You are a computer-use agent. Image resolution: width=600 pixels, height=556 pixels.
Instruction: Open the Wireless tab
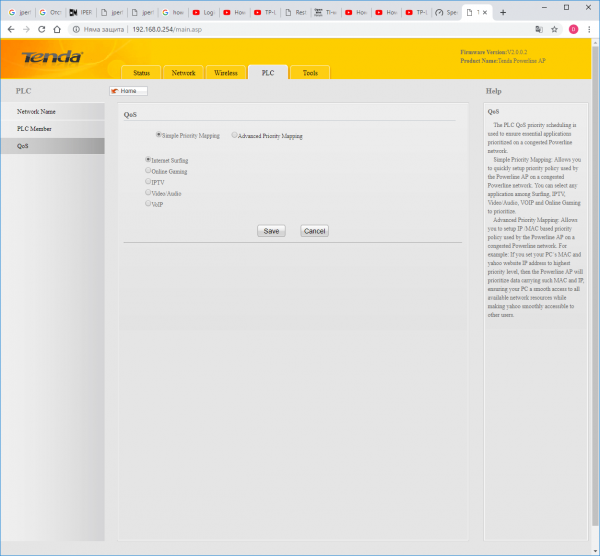pos(226,73)
